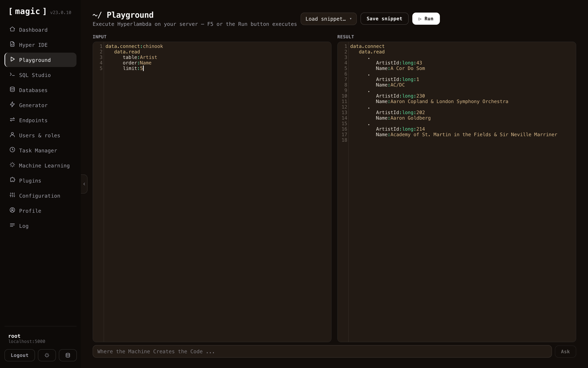The width and height of the screenshot is (588, 368).
Task: Navigate to Endpoints label
Action: point(33,120)
